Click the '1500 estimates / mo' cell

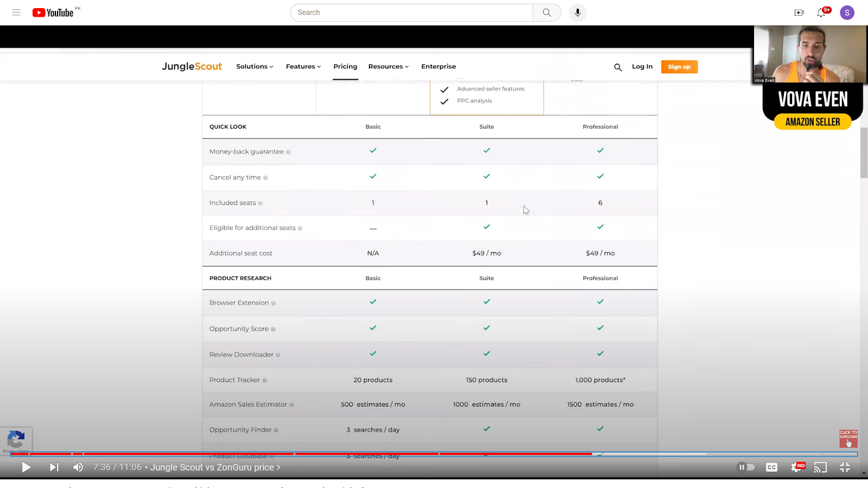tap(600, 404)
